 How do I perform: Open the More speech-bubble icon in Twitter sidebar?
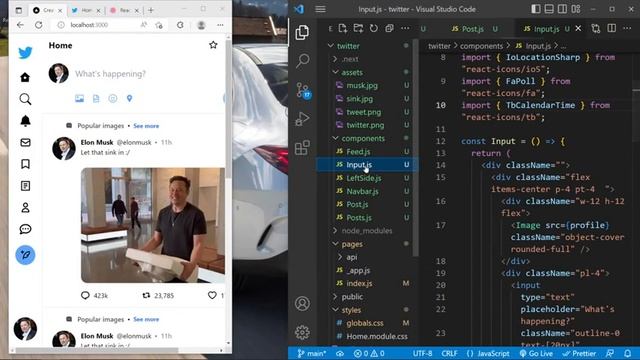click(x=25, y=229)
